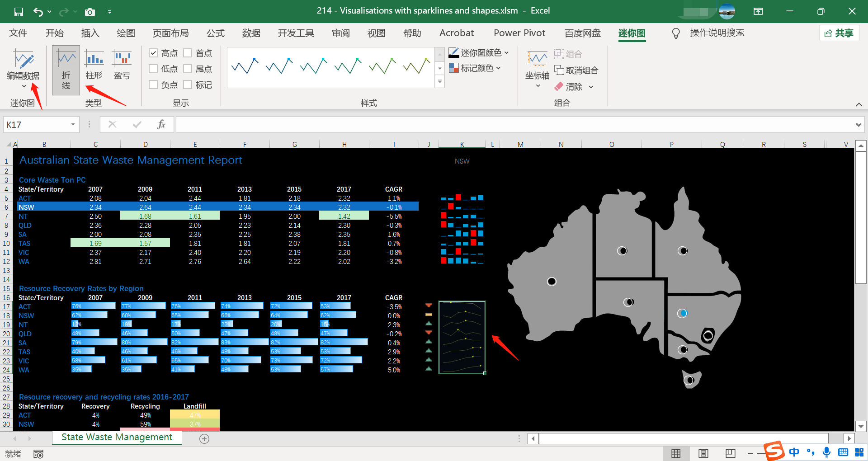Switch to Normal view icon
The height and width of the screenshot is (461, 868).
pos(676,453)
